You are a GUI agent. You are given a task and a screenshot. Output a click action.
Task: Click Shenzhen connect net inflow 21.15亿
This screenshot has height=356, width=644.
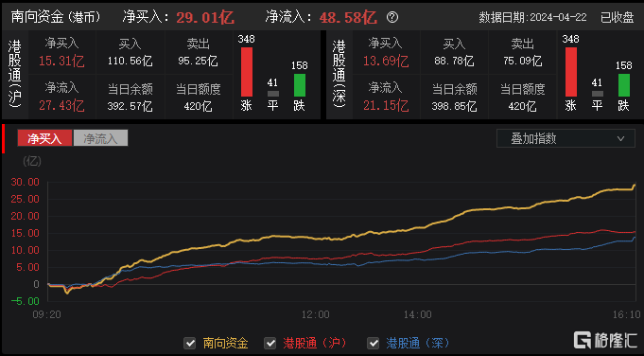pyautogui.click(x=386, y=106)
